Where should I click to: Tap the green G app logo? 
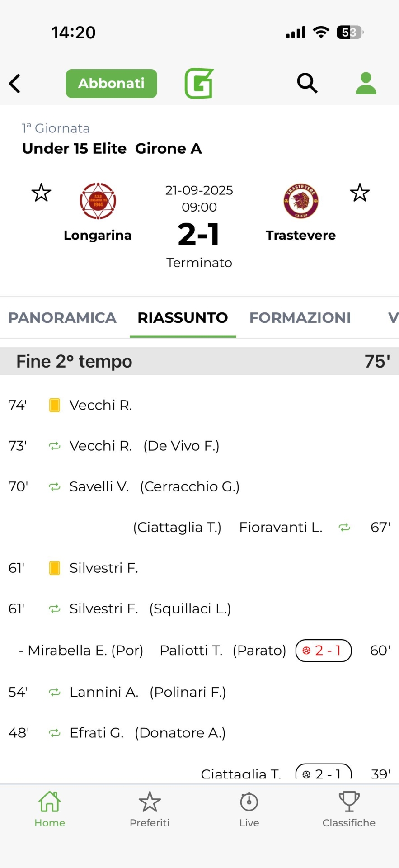[x=199, y=83]
